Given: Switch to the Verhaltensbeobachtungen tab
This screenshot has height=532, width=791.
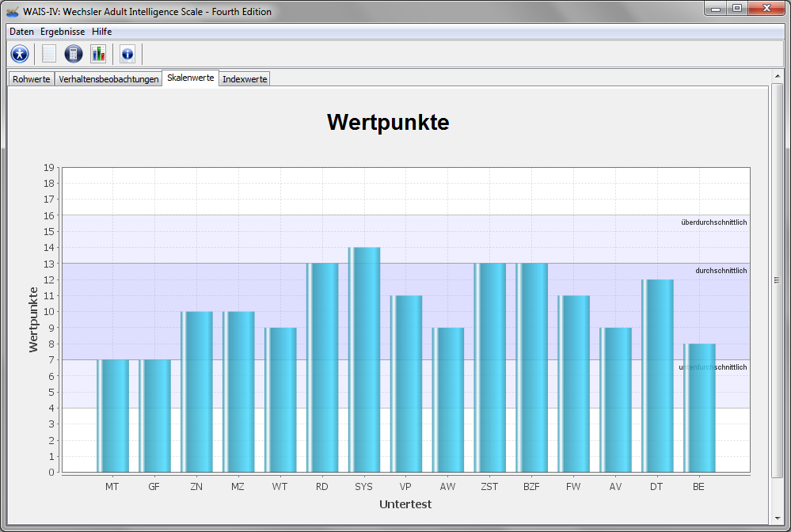Looking at the screenshot, I should (x=108, y=79).
